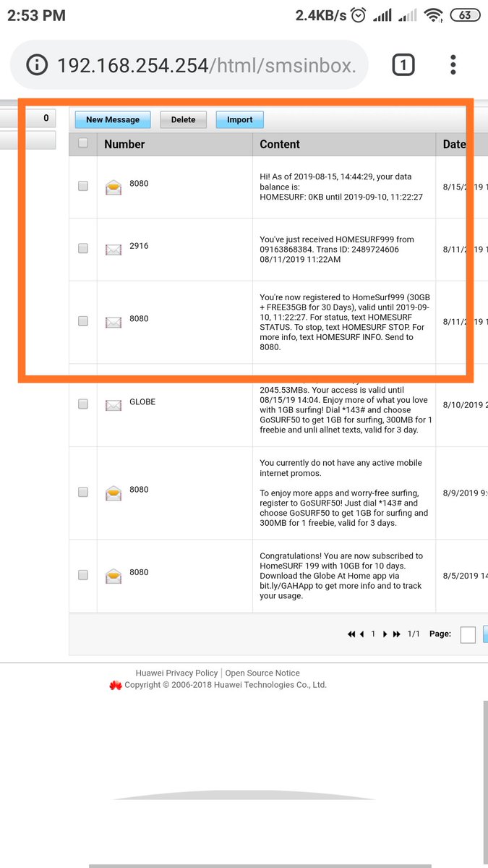Tap the battery indicator showing 63
The width and height of the screenshot is (488, 868).
pos(466,15)
